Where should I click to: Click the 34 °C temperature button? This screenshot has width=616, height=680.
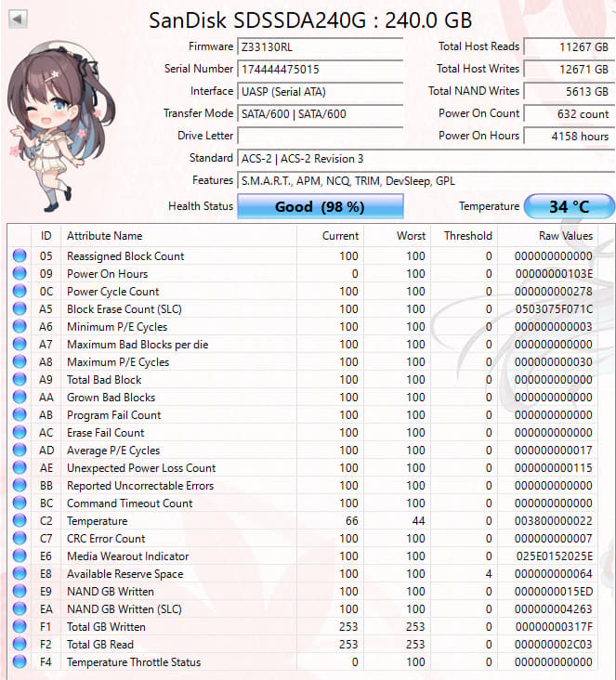coord(570,206)
